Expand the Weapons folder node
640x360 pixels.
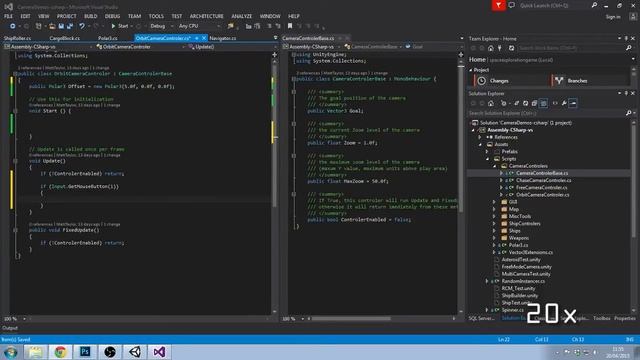pyautogui.click(x=494, y=238)
